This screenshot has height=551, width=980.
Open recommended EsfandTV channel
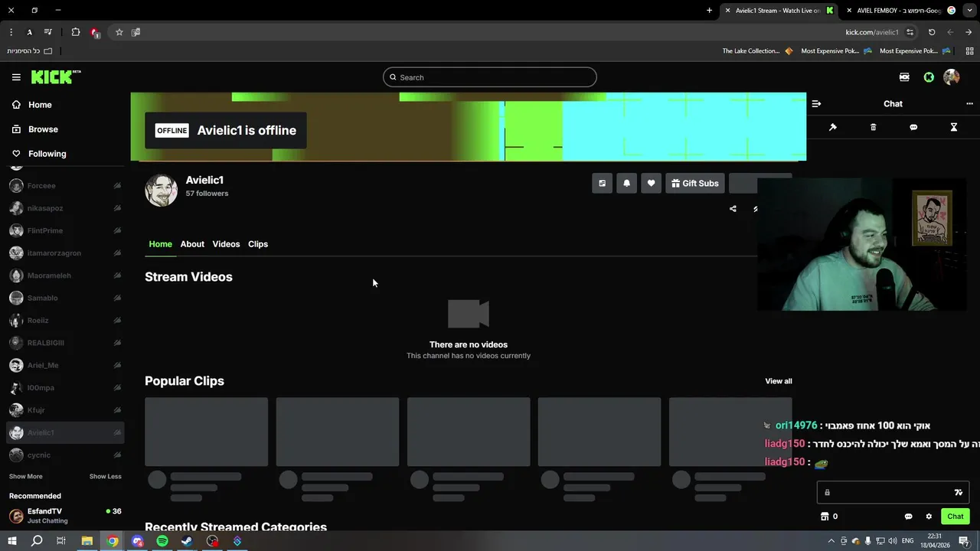(65, 516)
